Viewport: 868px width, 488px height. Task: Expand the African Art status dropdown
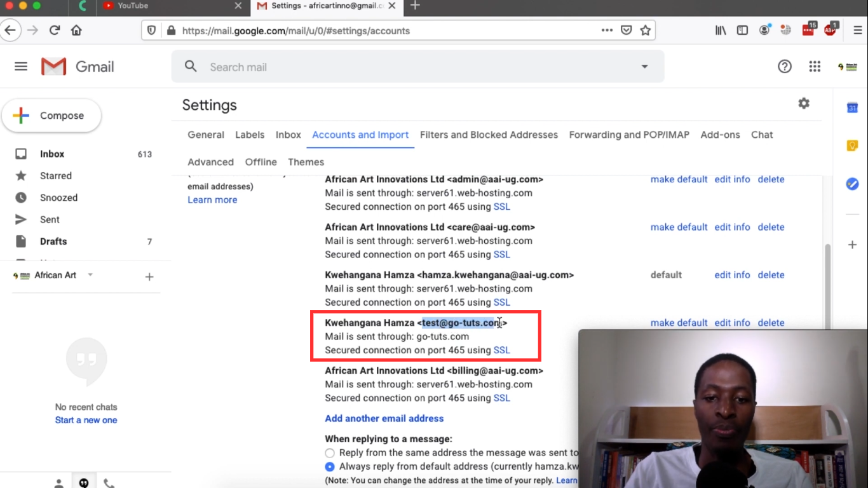90,275
